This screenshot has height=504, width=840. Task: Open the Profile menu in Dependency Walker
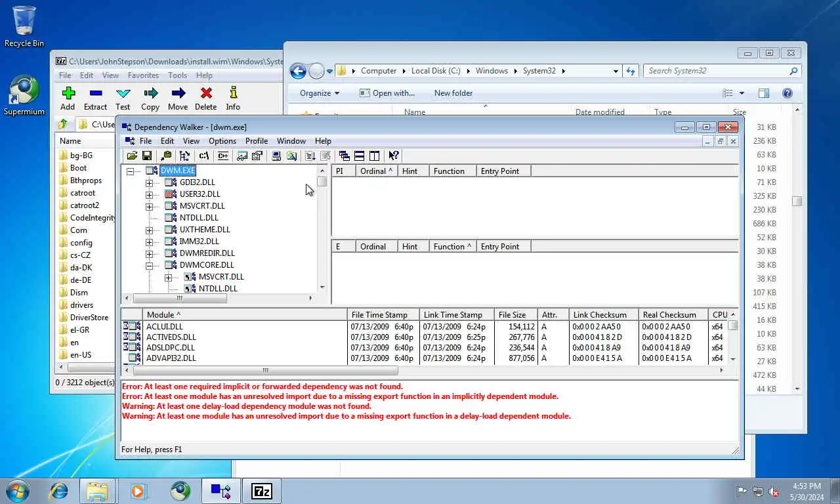click(257, 141)
